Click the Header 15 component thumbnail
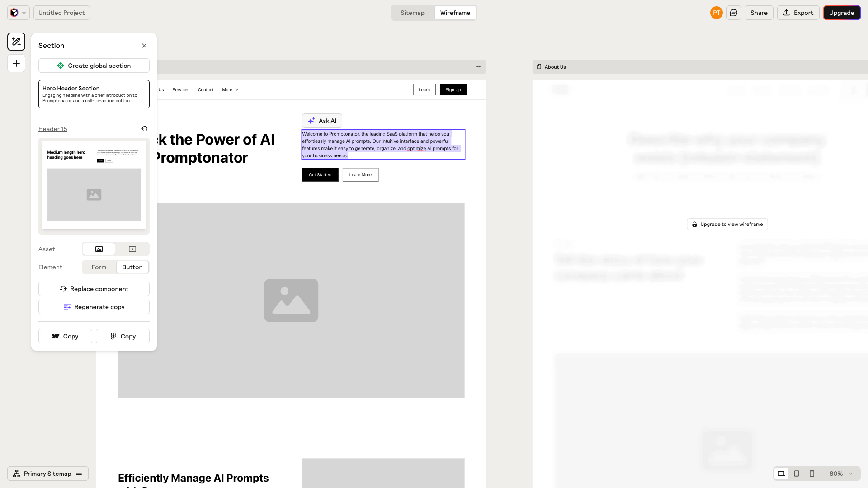The image size is (868, 488). pos(94,186)
